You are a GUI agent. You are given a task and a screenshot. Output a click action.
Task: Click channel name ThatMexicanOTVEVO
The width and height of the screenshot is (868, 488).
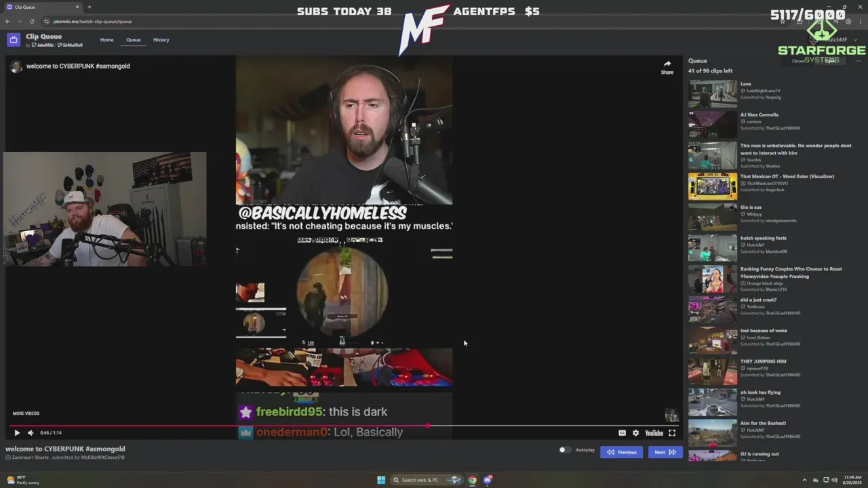coord(767,184)
